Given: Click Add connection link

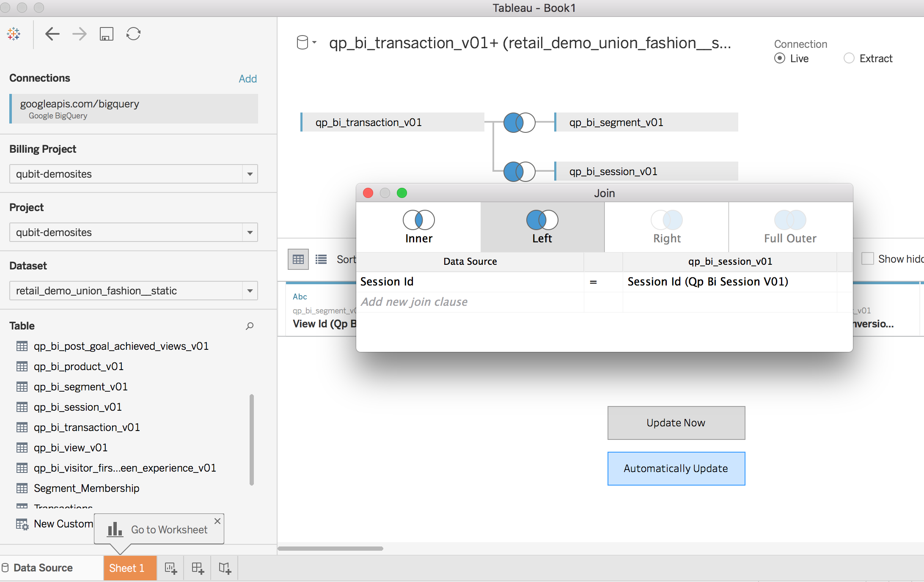Looking at the screenshot, I should tap(247, 79).
